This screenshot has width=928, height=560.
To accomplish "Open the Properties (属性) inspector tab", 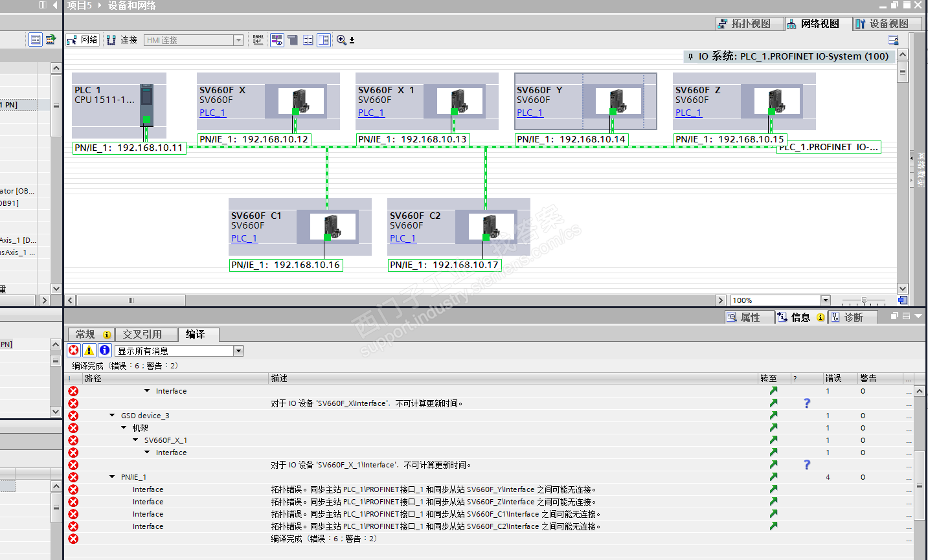I will [750, 317].
